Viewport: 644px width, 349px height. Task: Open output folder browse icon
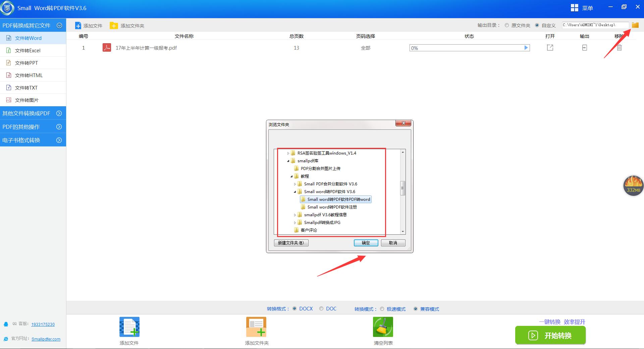[x=635, y=25]
